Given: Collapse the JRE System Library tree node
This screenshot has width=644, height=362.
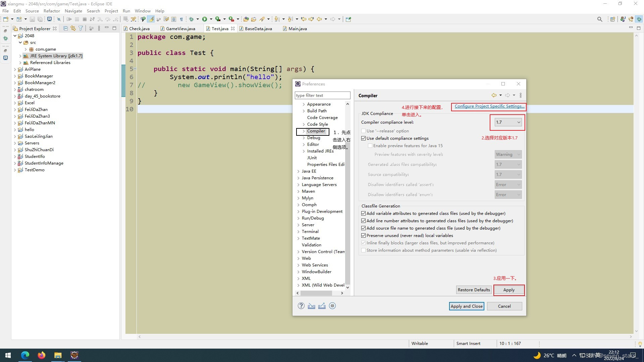Looking at the screenshot, I should pos(20,56).
